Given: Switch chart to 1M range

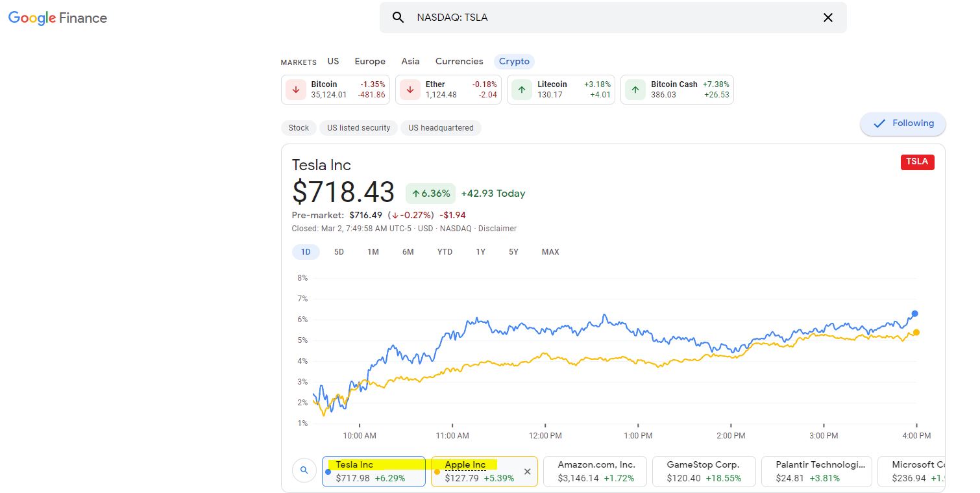Looking at the screenshot, I should [x=373, y=252].
